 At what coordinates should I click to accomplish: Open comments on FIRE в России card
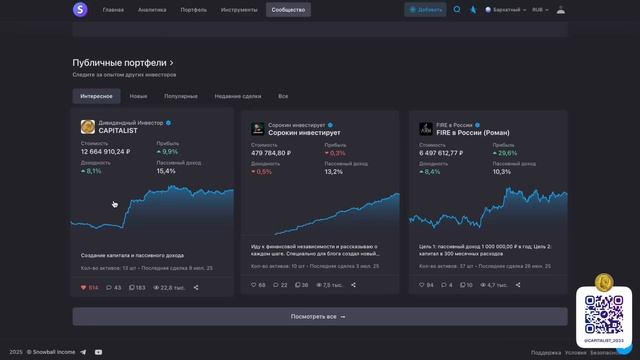(444, 285)
